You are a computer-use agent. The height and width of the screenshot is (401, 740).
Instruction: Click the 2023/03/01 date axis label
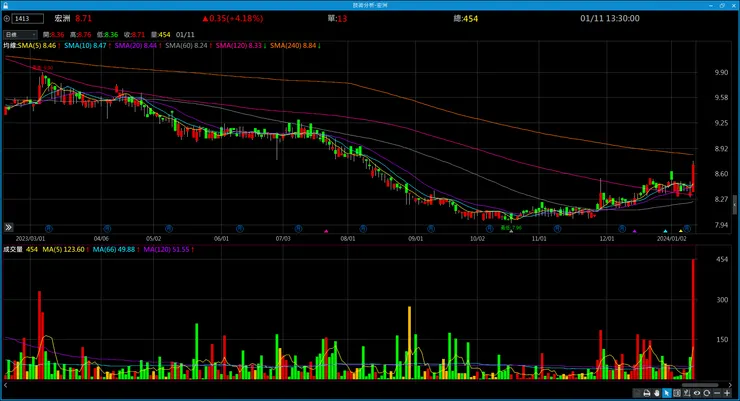tap(31, 239)
